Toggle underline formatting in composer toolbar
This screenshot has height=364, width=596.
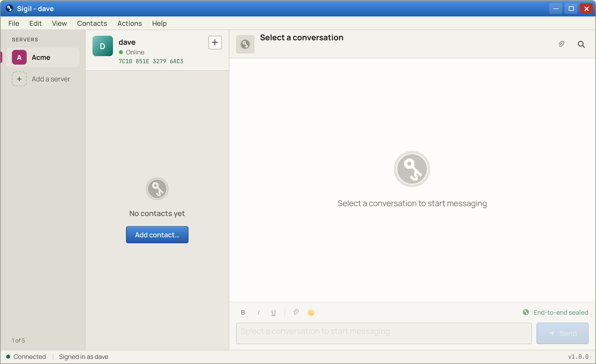point(273,312)
